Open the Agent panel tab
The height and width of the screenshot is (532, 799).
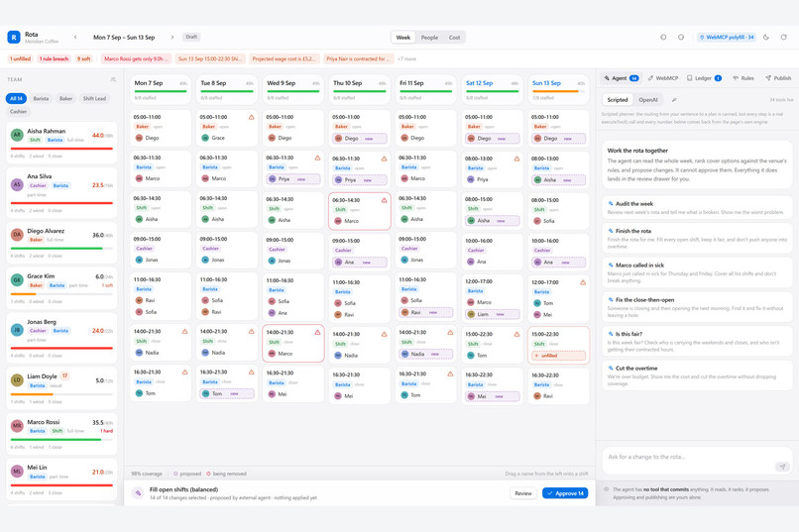(622, 78)
